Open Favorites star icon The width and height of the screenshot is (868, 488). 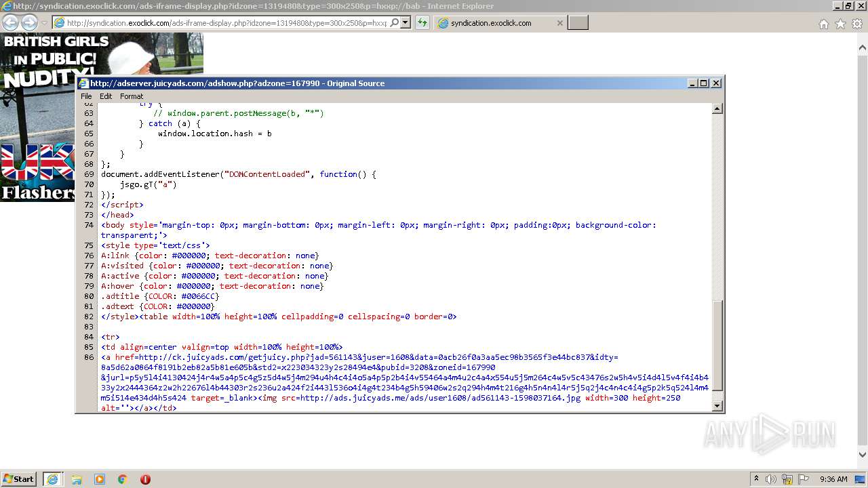[x=840, y=24]
